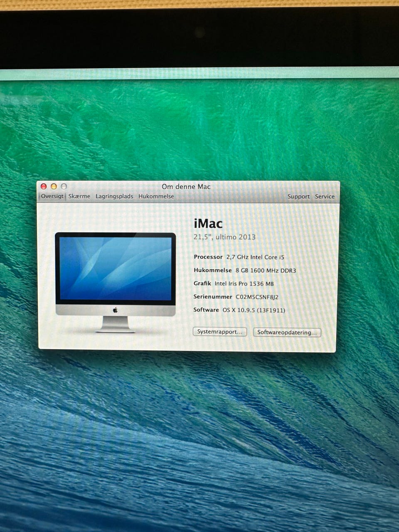Viewport: 399px width, 532px height.
Task: Select the Lagringsplads tab
Action: (114, 196)
